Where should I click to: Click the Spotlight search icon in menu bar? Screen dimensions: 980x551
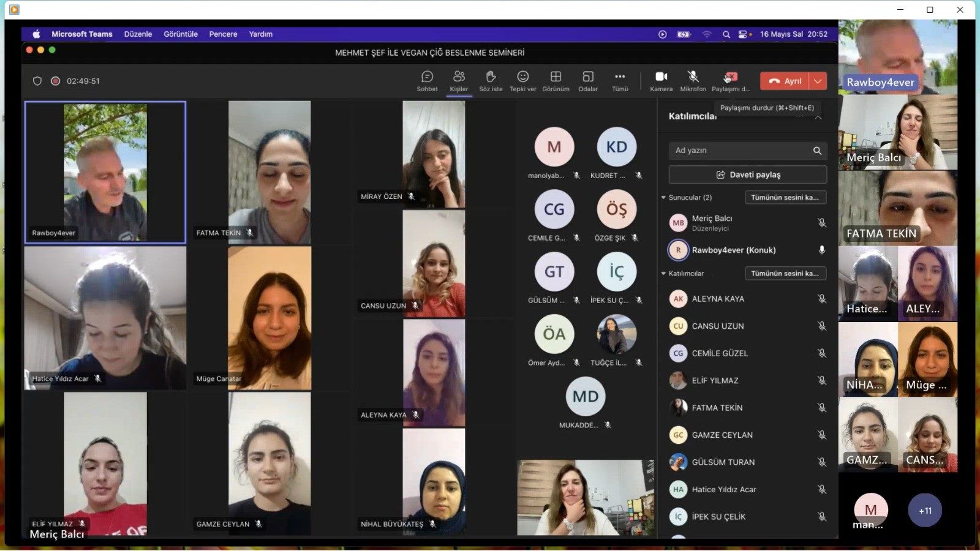(726, 34)
